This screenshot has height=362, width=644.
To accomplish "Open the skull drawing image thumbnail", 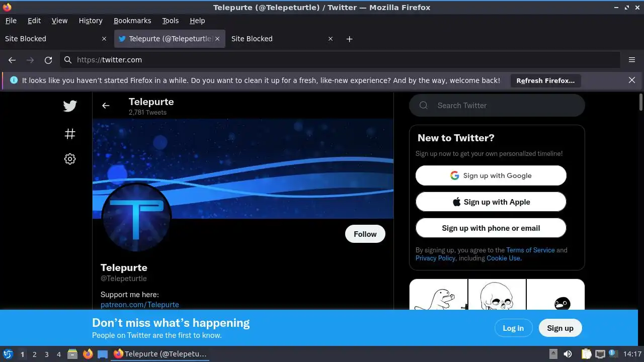I will pyautogui.click(x=497, y=295).
